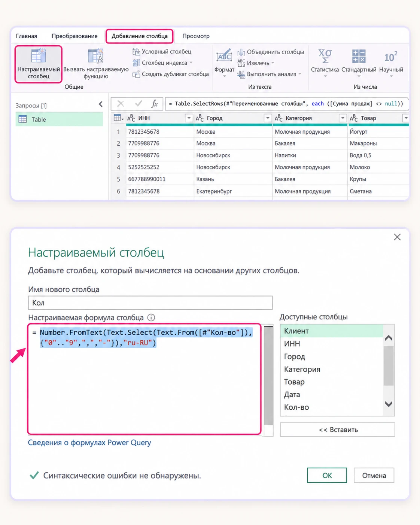Screen dimensions: 420x525
Task: Click Город column data type icon
Action: 200,118
